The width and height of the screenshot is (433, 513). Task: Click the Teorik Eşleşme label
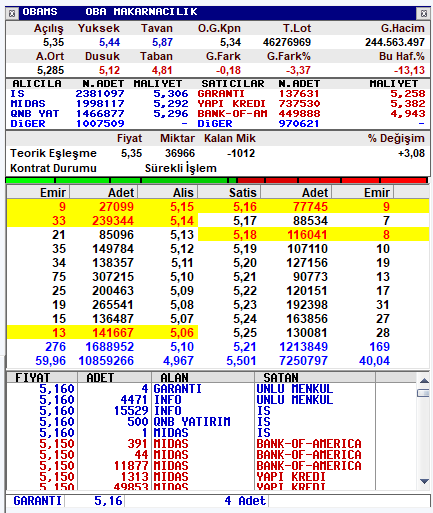[x=53, y=153]
